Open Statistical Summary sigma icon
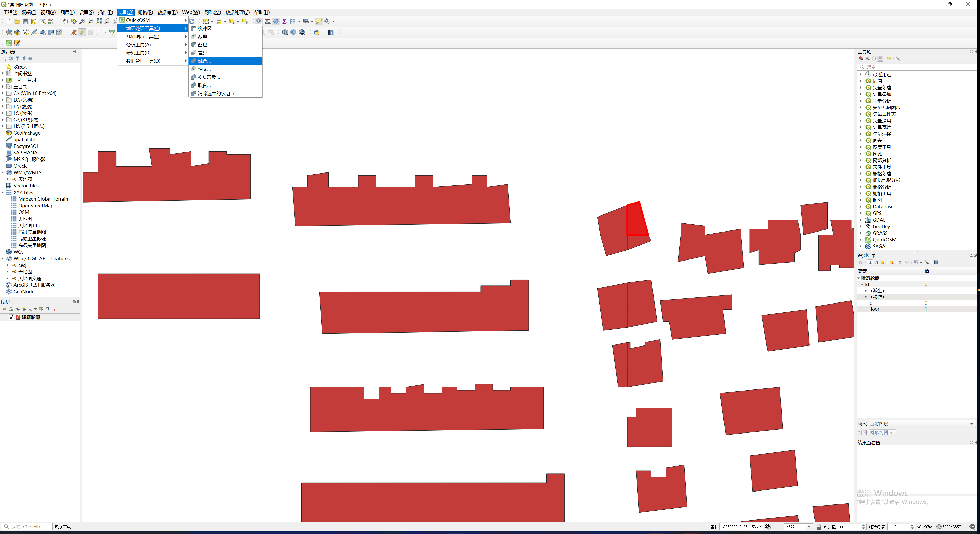The height and width of the screenshot is (534, 980). [285, 21]
